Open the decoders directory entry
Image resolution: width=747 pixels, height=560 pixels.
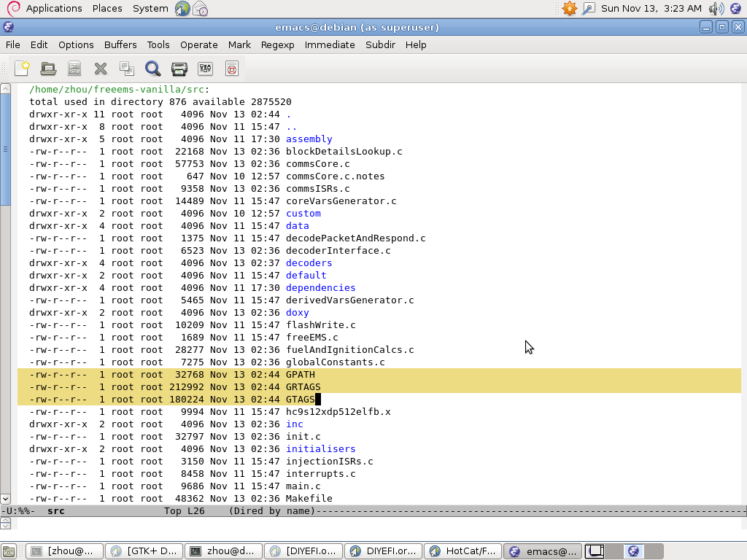[309, 262]
